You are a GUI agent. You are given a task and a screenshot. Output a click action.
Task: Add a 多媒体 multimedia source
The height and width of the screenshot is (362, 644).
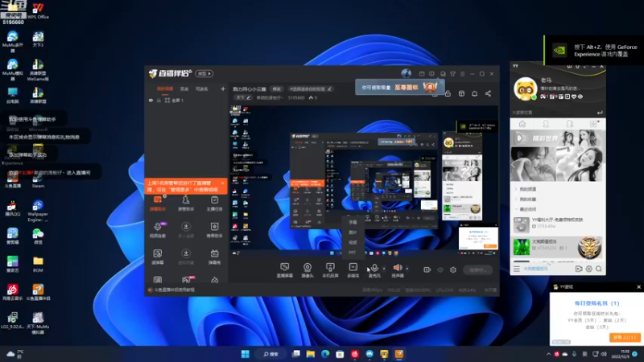tap(353, 270)
